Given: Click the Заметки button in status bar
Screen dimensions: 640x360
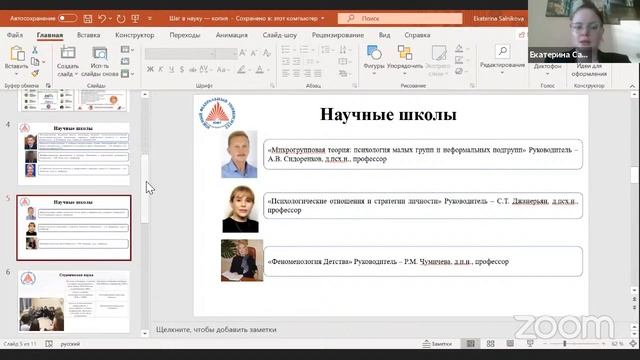Looking at the screenshot, I should coord(437,344).
